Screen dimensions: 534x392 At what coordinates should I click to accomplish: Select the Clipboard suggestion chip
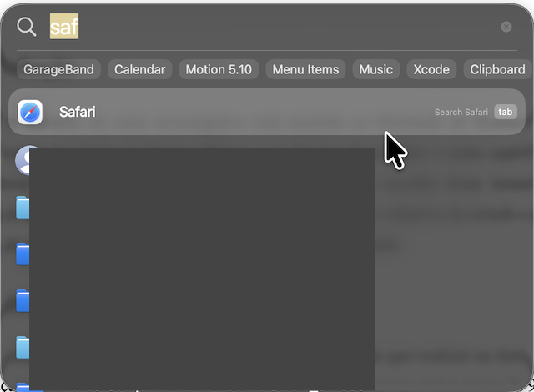click(x=497, y=69)
